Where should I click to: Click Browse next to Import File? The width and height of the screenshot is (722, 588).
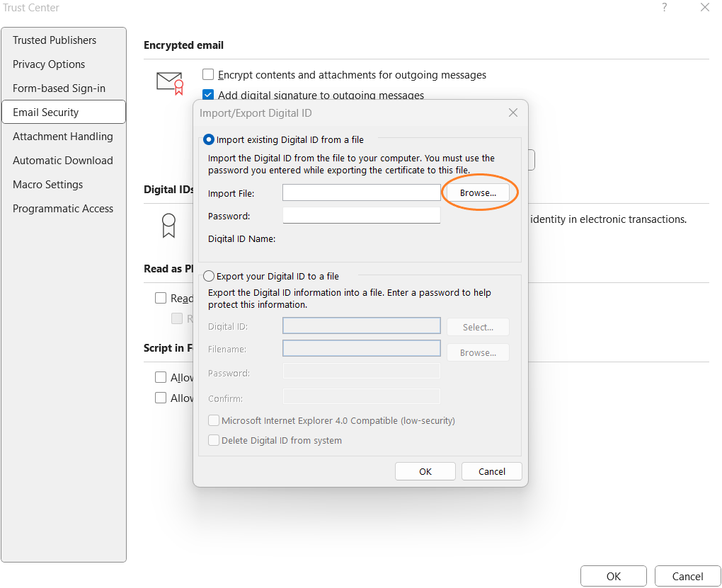point(479,192)
